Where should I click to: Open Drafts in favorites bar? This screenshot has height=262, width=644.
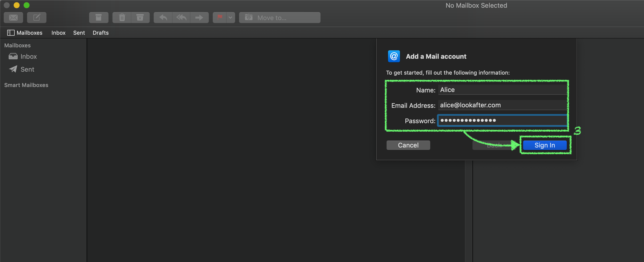point(101,33)
